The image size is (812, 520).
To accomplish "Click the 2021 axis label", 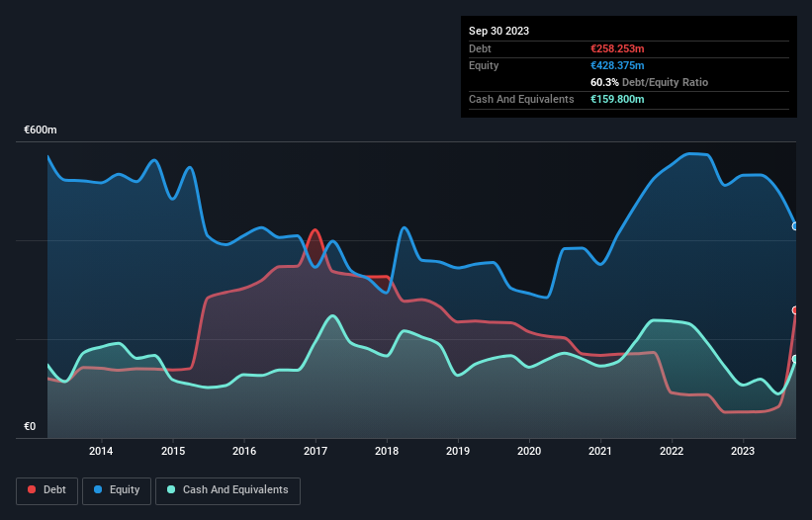I will 600,451.
